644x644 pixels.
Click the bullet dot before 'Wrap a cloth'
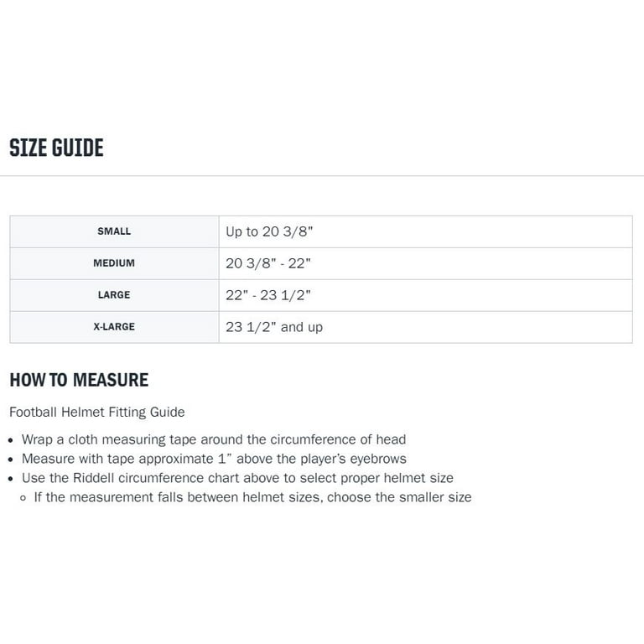[x=10, y=440]
